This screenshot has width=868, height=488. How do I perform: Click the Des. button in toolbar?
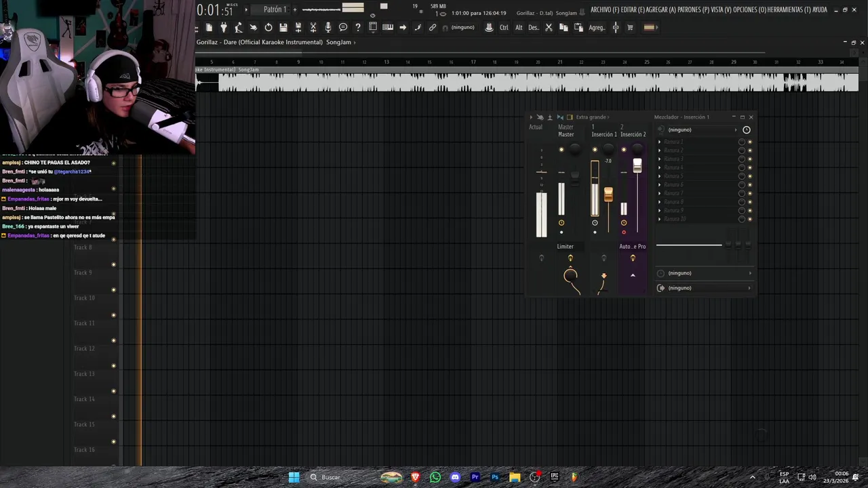(x=534, y=27)
